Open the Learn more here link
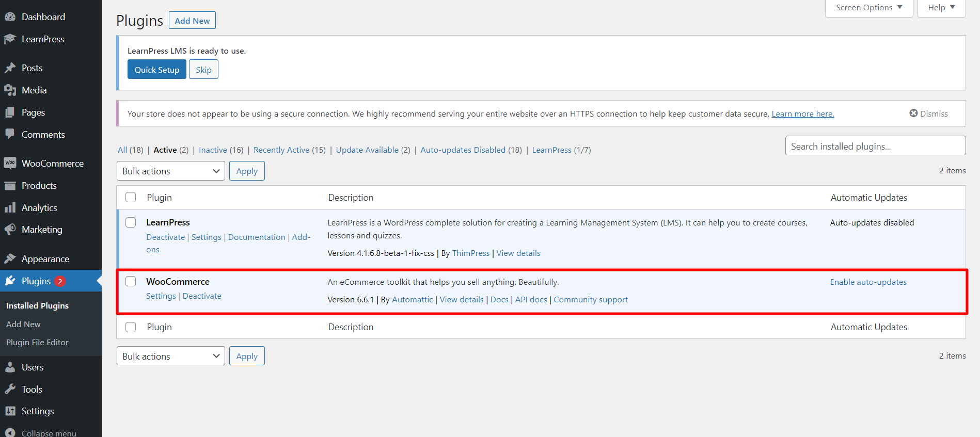 [x=803, y=114]
